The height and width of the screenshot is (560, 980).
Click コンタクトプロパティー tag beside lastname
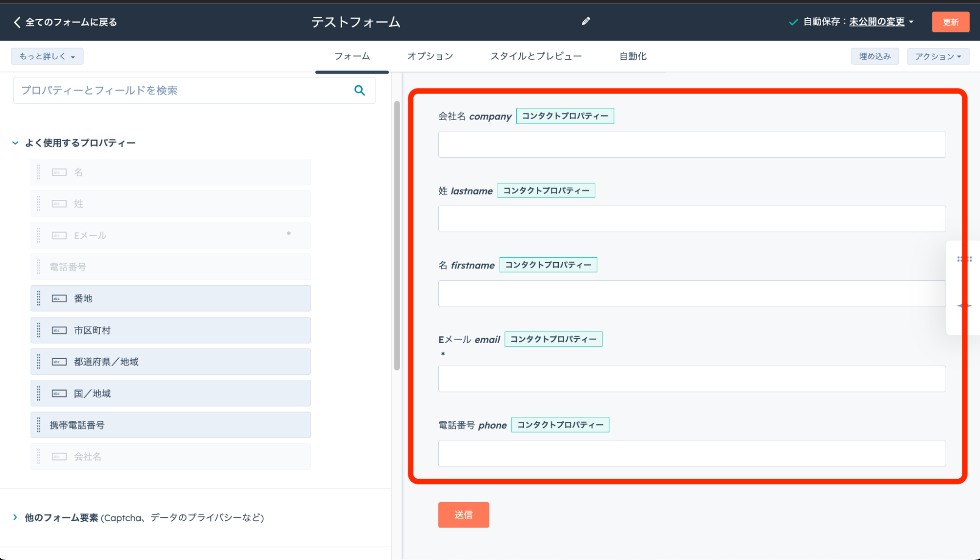[x=546, y=191]
